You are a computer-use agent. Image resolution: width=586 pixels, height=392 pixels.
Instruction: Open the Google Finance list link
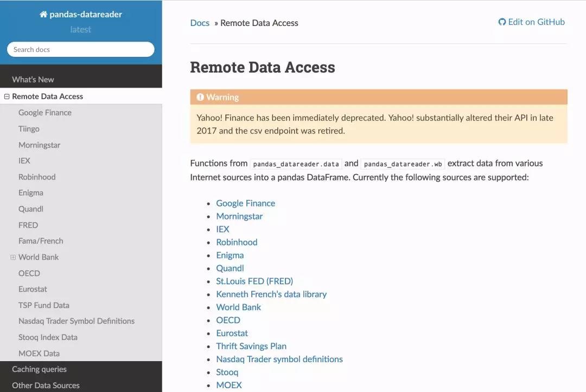(246, 203)
